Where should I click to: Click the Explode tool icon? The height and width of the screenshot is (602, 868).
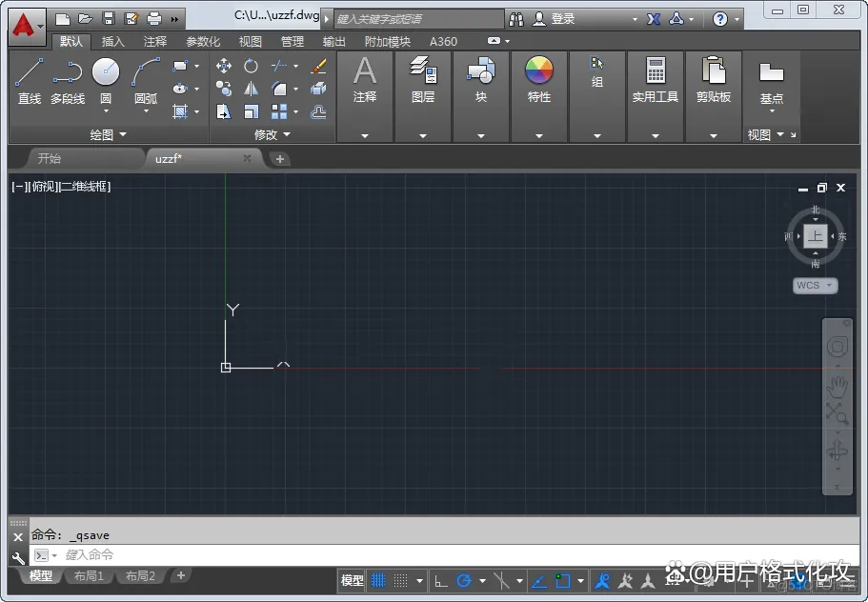tap(318, 90)
